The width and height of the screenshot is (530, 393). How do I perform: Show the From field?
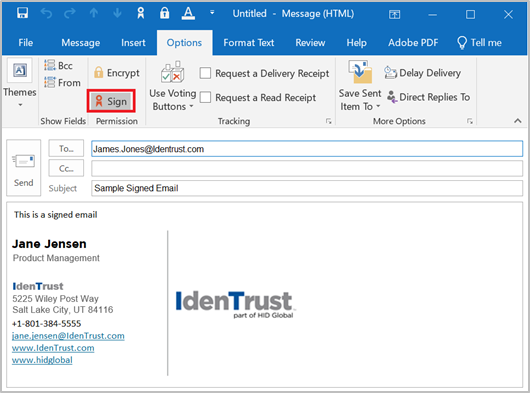pyautogui.click(x=63, y=82)
